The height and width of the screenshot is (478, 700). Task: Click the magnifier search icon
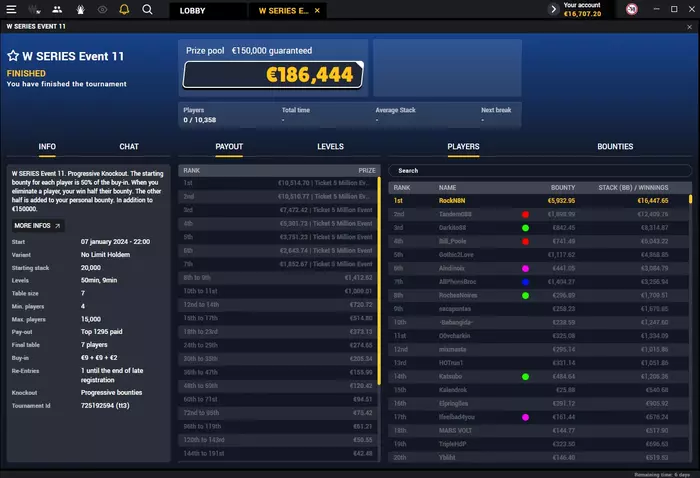(147, 9)
